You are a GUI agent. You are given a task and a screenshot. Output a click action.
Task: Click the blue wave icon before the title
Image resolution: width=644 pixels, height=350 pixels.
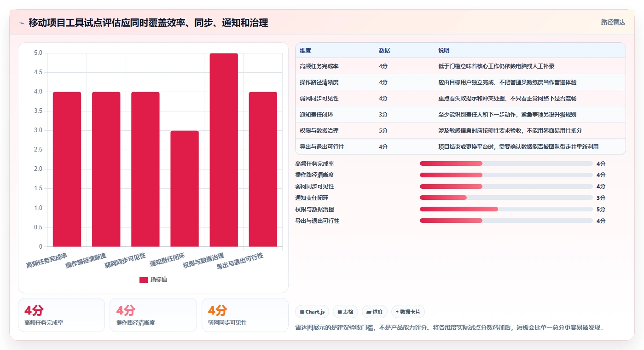(22, 23)
